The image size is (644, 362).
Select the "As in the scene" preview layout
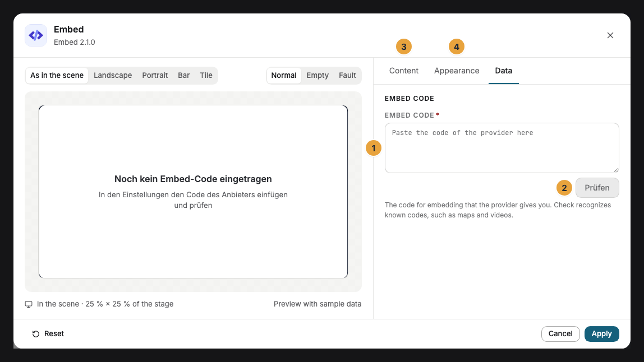57,76
